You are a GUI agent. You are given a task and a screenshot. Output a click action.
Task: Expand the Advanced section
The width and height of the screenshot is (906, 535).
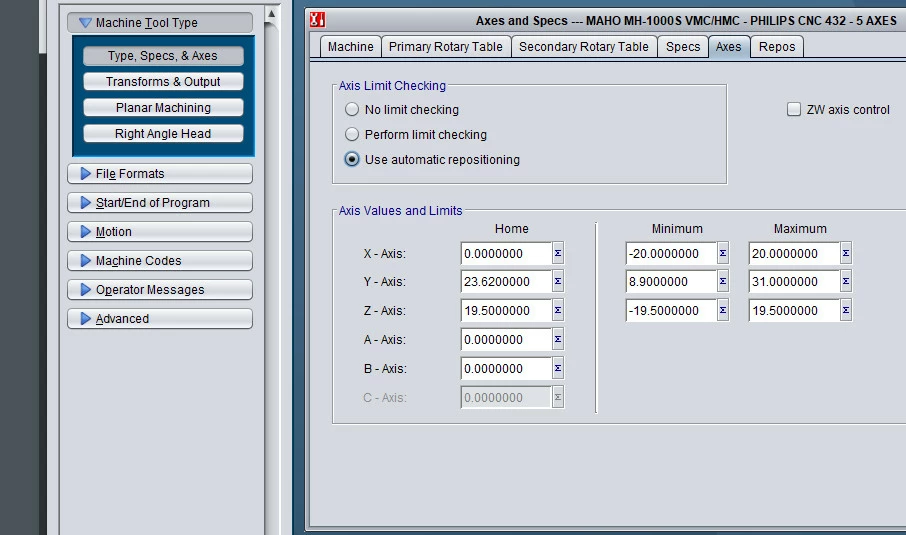[160, 318]
